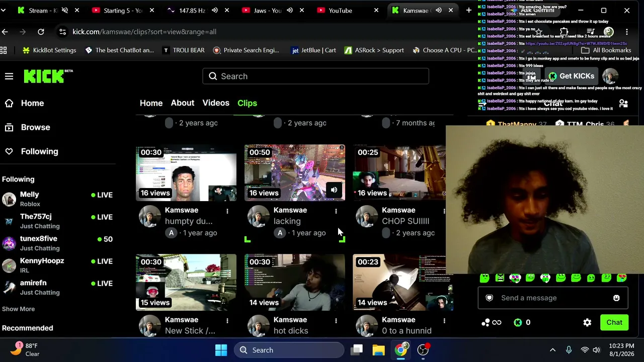Show the chat users list icon

(623, 104)
